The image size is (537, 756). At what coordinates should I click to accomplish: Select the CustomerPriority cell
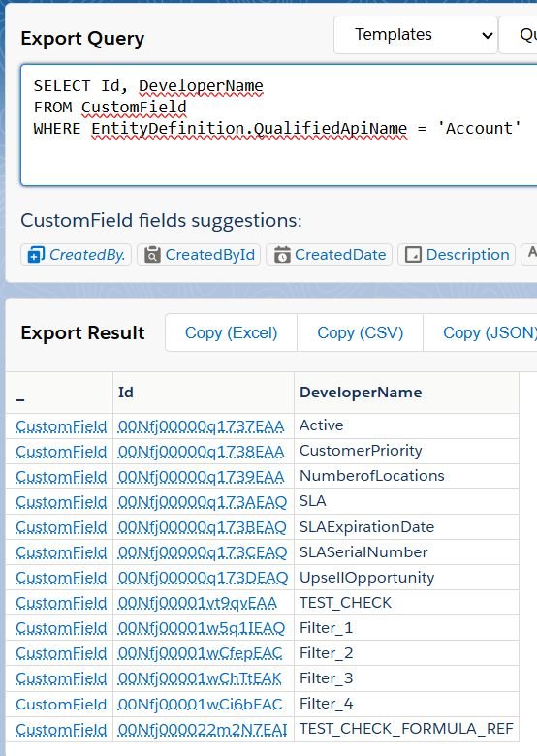click(406, 451)
